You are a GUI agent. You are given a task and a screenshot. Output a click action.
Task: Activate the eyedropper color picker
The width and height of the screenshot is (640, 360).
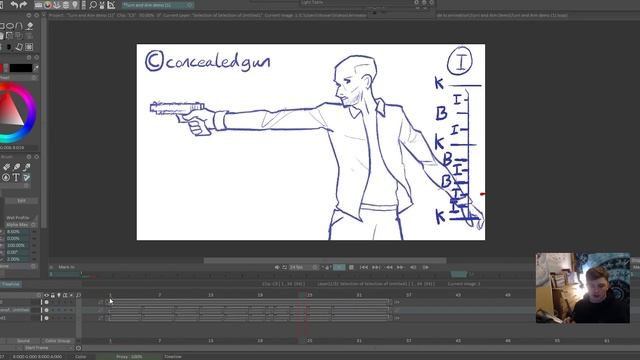click(x=36, y=68)
